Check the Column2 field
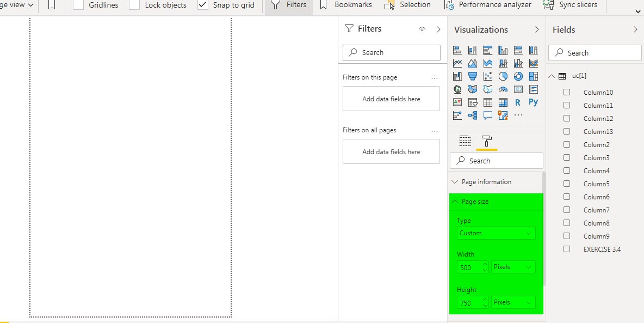644x323 pixels. coord(567,144)
